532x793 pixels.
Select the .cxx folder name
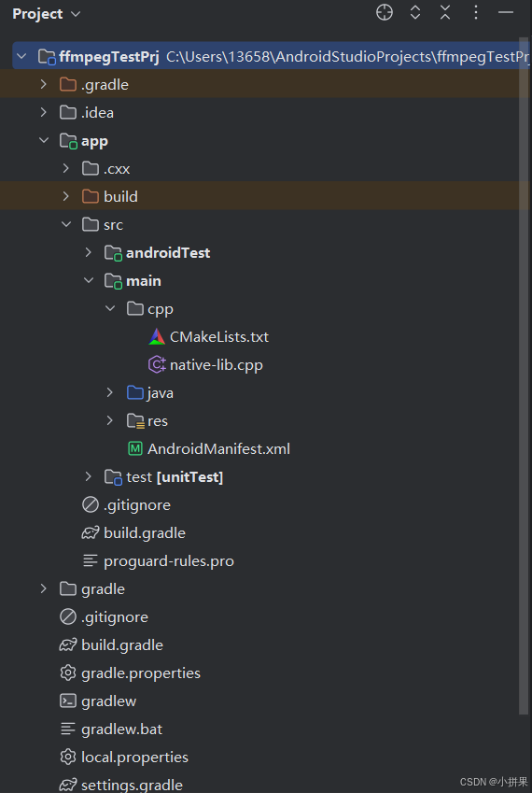117,169
